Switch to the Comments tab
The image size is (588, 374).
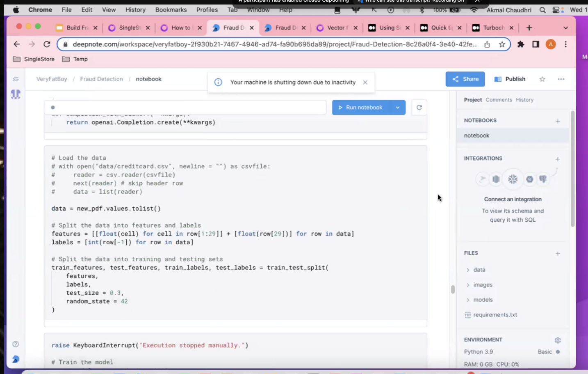499,100
